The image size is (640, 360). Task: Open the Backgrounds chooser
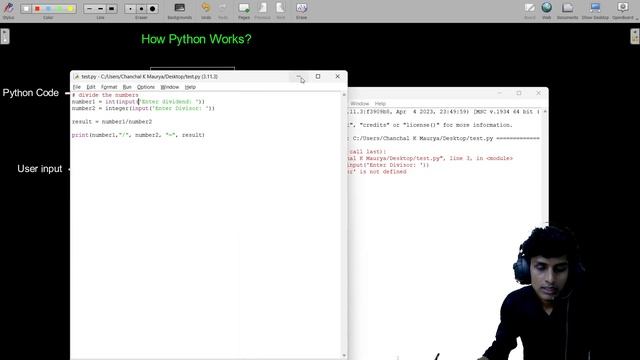point(180,10)
